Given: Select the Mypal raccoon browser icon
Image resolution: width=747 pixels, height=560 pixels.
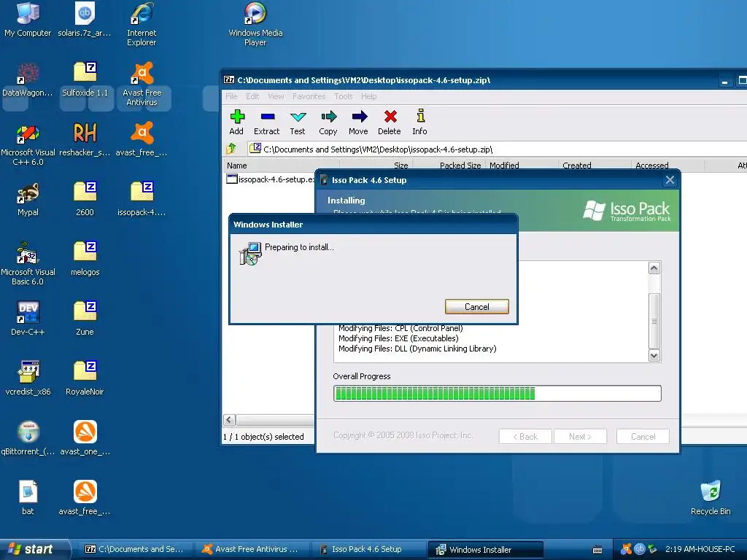Looking at the screenshot, I should pyautogui.click(x=28, y=199).
